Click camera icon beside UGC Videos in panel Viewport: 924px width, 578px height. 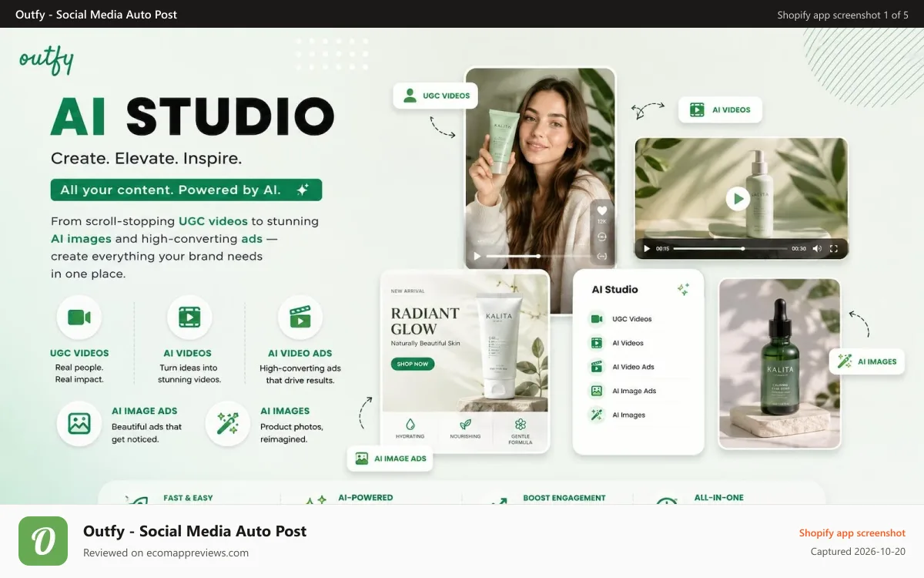point(597,319)
